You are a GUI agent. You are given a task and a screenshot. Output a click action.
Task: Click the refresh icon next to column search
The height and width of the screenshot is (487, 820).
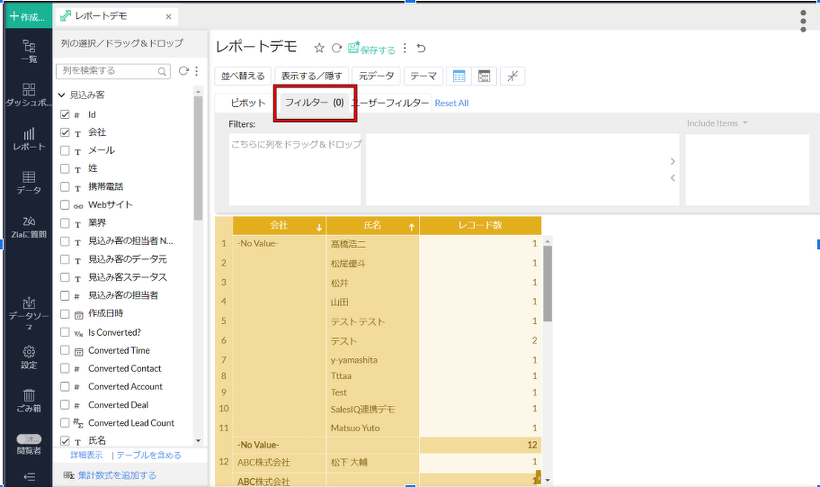[183, 71]
